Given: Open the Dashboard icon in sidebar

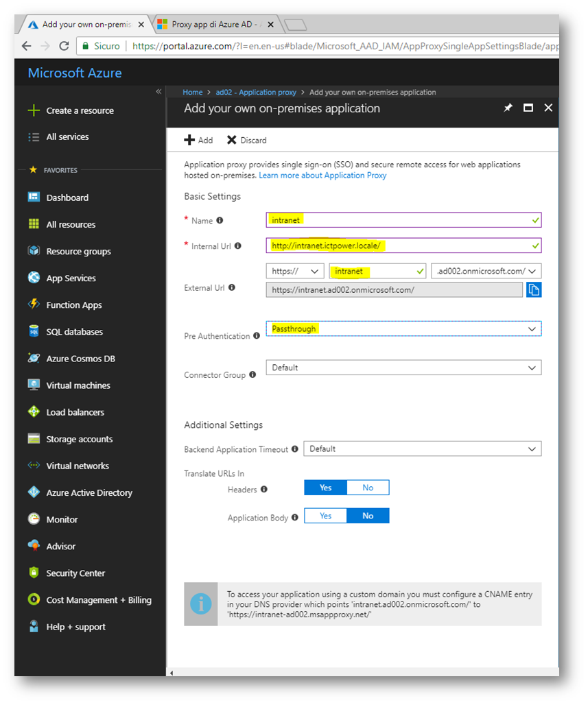Looking at the screenshot, I should click(34, 197).
